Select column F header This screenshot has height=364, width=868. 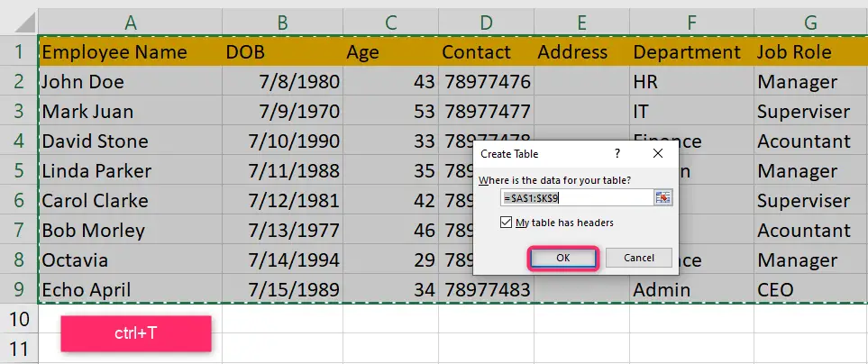(x=691, y=23)
